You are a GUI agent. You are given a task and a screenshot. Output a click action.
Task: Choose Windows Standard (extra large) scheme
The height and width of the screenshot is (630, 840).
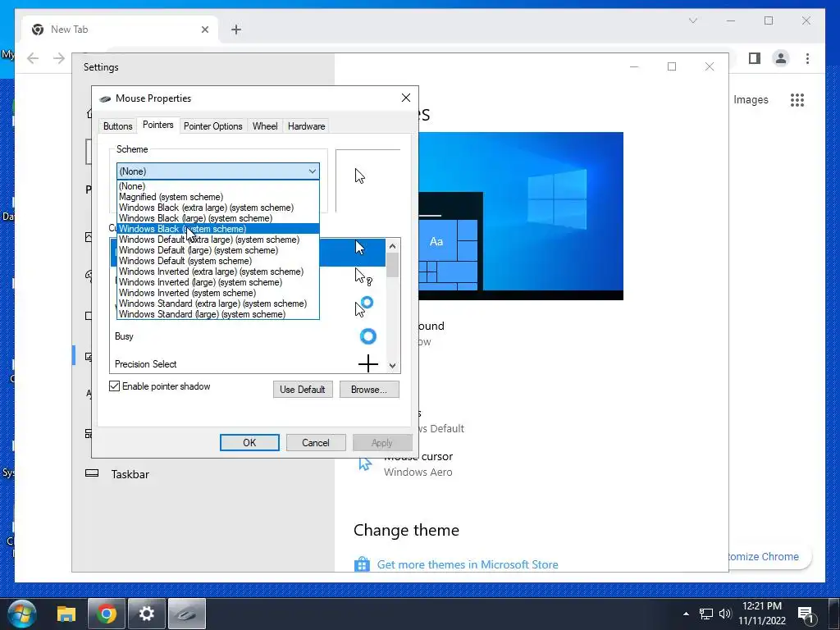point(218,304)
